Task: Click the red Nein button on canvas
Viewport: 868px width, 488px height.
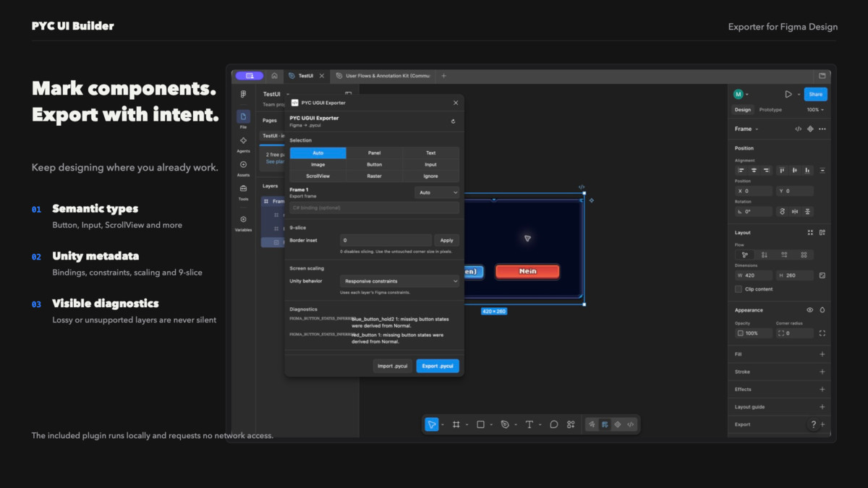Action: click(x=527, y=271)
